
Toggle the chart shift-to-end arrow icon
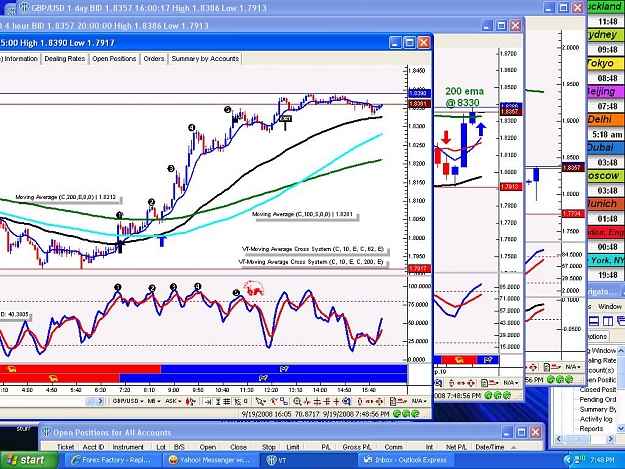click(x=208, y=402)
